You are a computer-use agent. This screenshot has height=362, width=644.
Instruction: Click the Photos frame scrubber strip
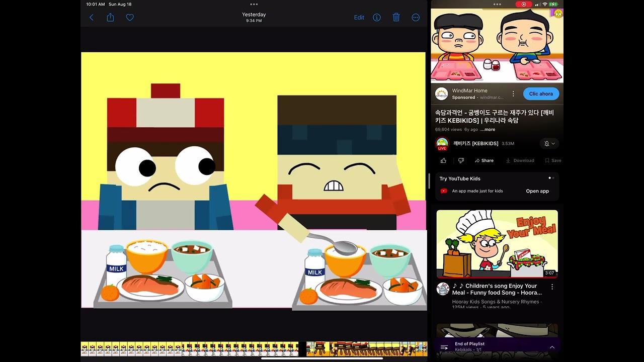pos(254,349)
